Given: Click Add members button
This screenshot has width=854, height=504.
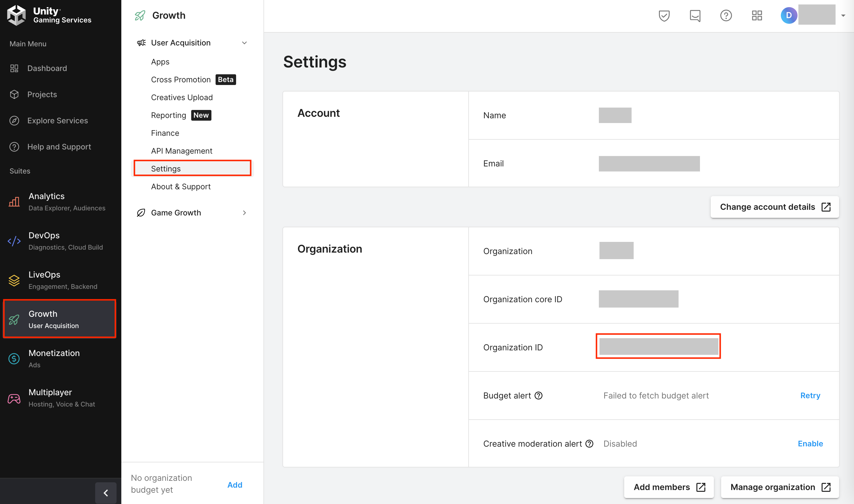Looking at the screenshot, I should [669, 487].
